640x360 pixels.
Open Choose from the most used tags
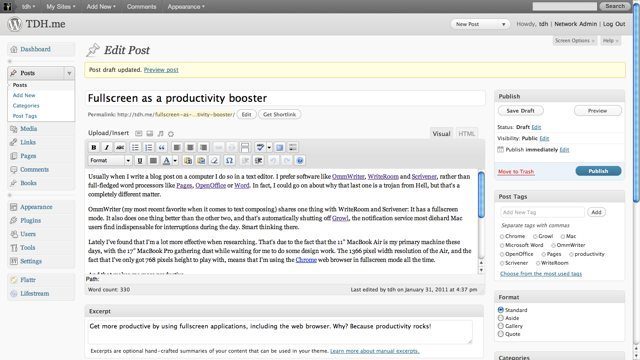[x=541, y=273]
